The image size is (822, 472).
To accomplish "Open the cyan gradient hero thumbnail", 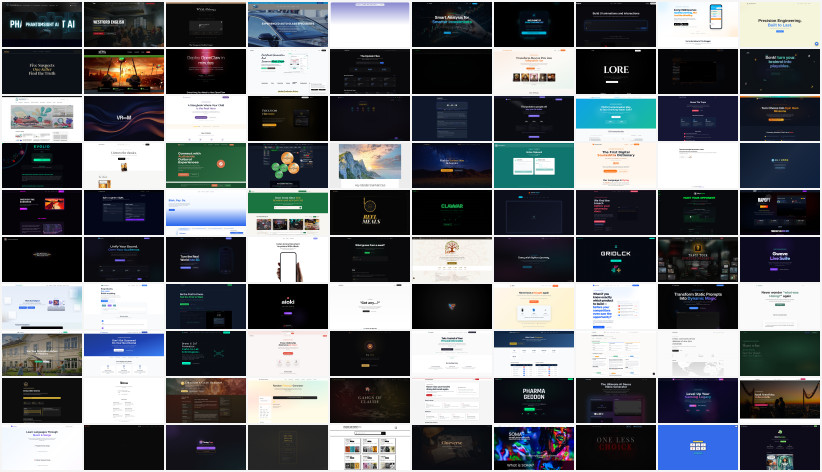I will coord(616,119).
